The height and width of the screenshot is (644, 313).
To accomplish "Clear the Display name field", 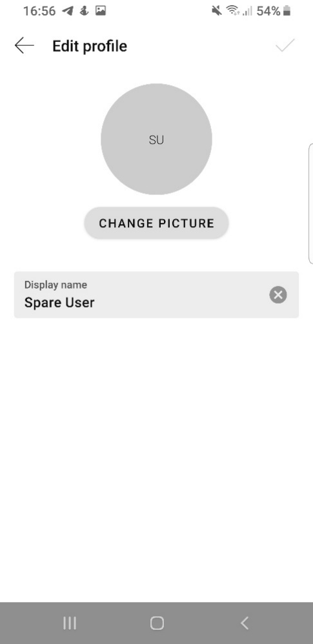I will pyautogui.click(x=278, y=295).
